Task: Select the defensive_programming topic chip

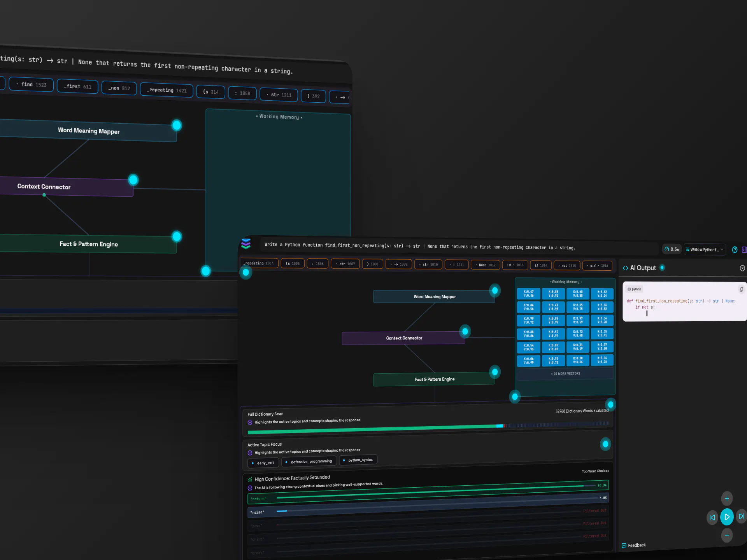Action: click(x=309, y=462)
